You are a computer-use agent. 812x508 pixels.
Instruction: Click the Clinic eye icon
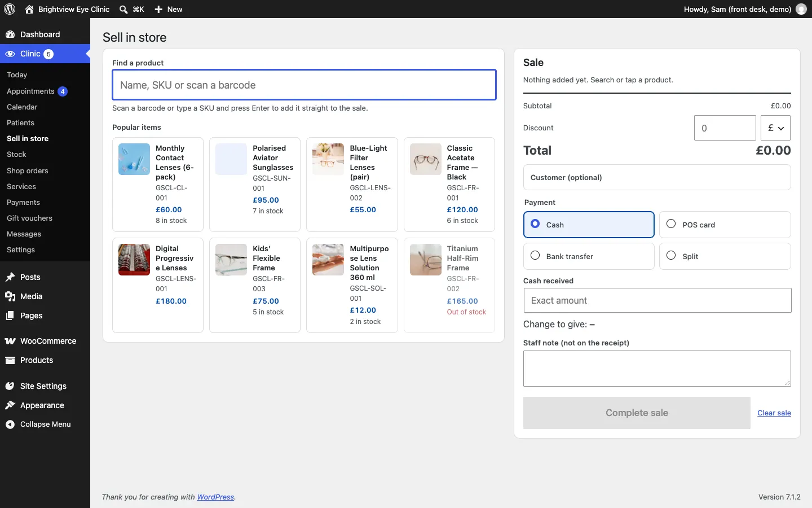[10, 54]
